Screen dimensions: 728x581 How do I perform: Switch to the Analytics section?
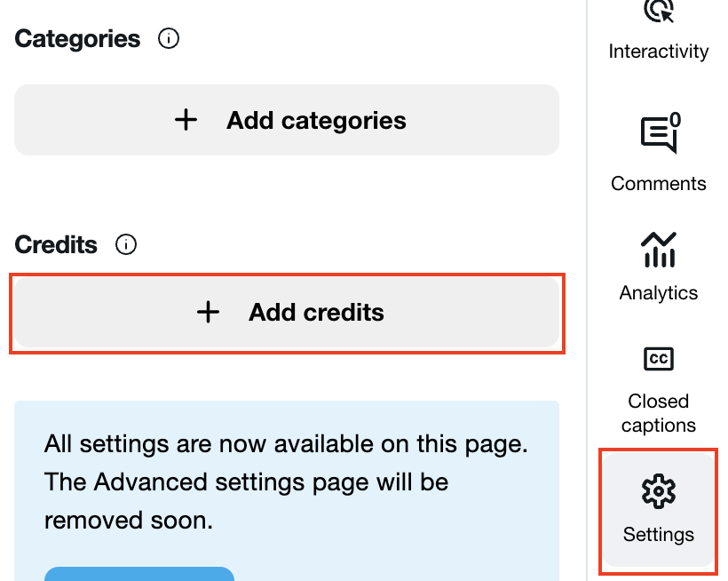coord(658,267)
